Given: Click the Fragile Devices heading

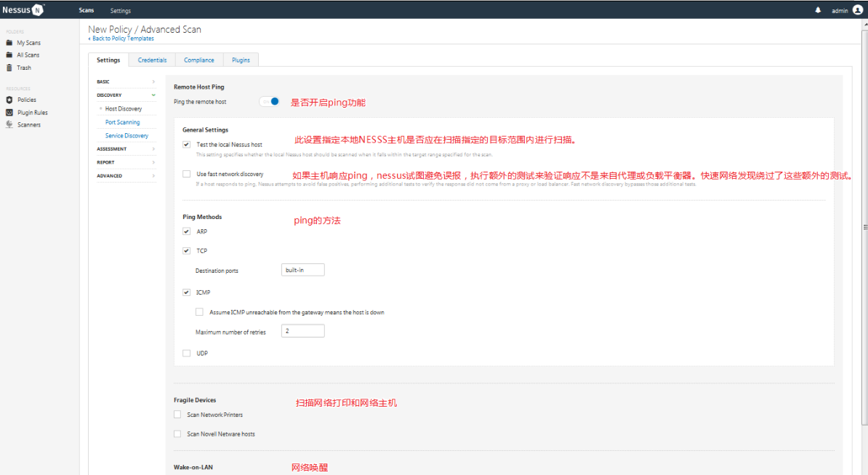Looking at the screenshot, I should (195, 399).
